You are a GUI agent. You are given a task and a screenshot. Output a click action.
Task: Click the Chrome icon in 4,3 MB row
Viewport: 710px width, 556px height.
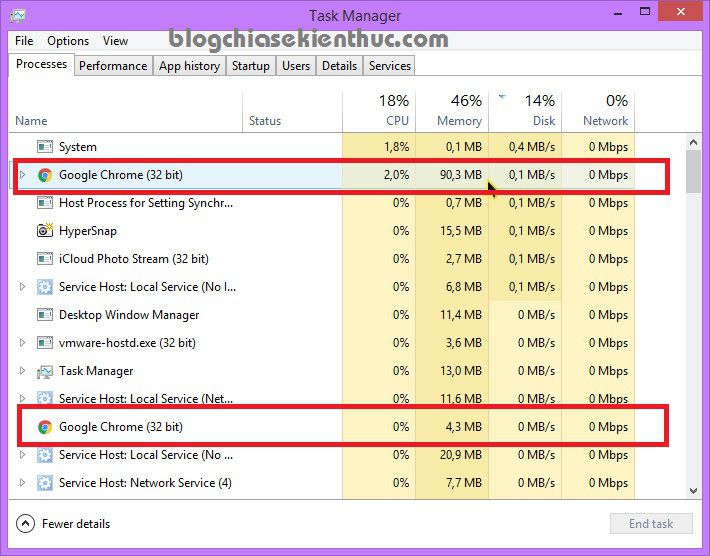45,427
